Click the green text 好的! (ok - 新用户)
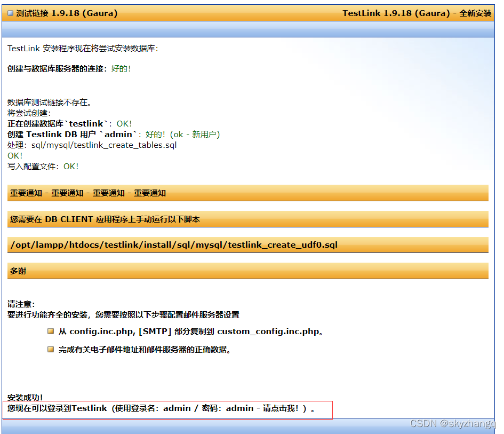Screen dimensions: 504x434 tap(182, 134)
